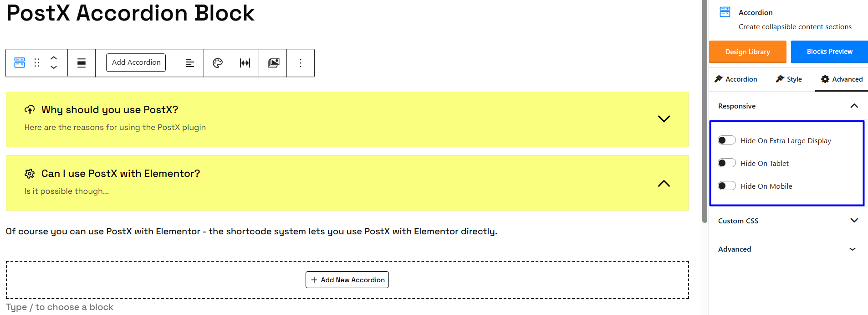Click the move up arrow in toolbar
Screen dimensions: 868x315
54,58
